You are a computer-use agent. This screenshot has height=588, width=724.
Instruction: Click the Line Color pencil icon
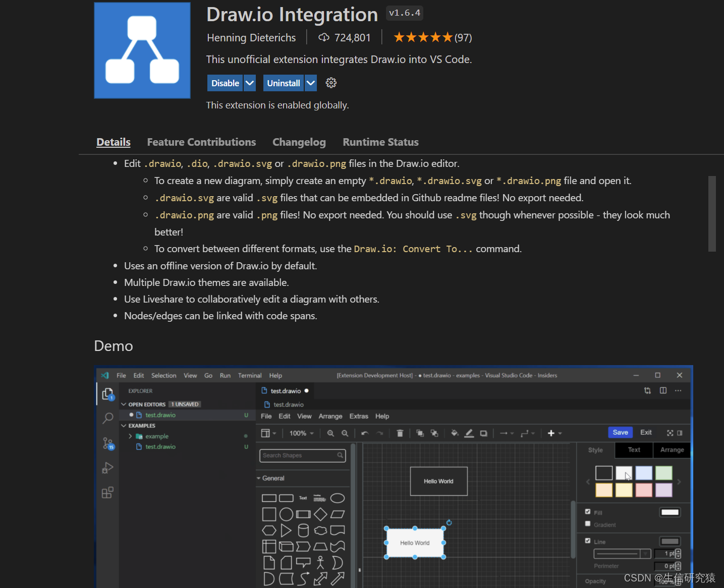pos(469,433)
